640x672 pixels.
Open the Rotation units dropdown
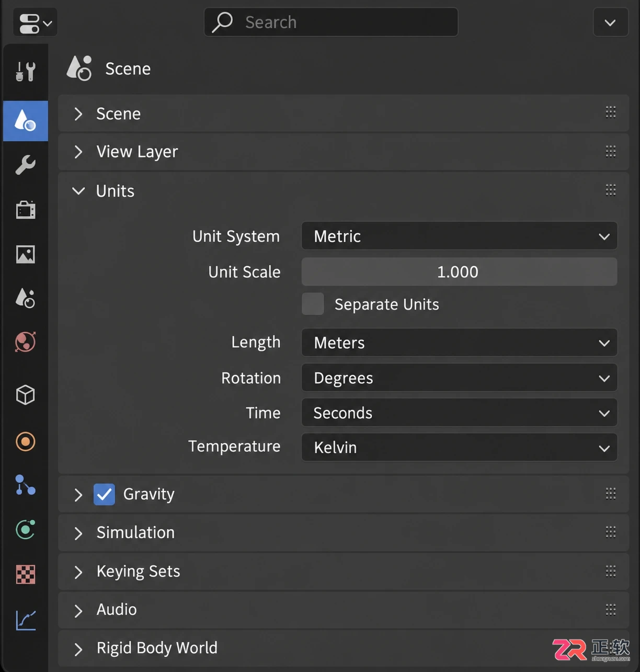[x=459, y=378]
